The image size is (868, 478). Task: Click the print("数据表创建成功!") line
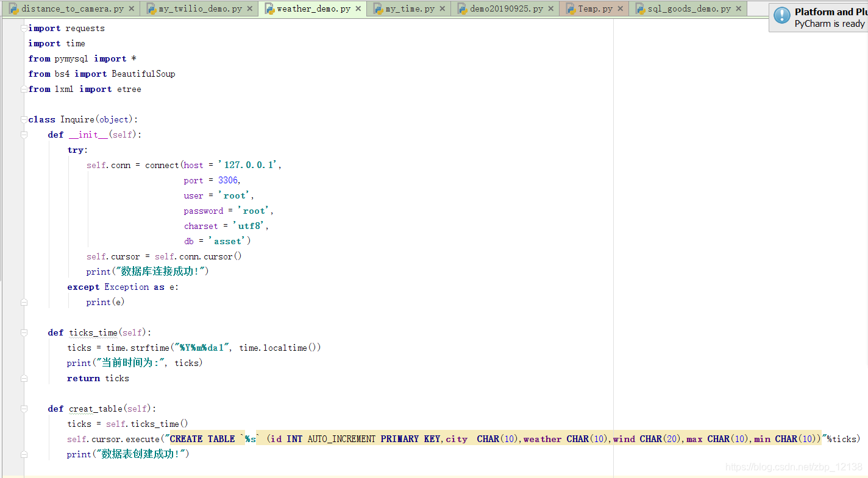tap(128, 454)
